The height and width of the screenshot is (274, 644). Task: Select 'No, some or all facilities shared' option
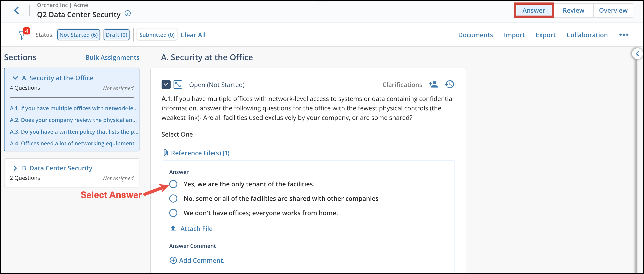[173, 199]
